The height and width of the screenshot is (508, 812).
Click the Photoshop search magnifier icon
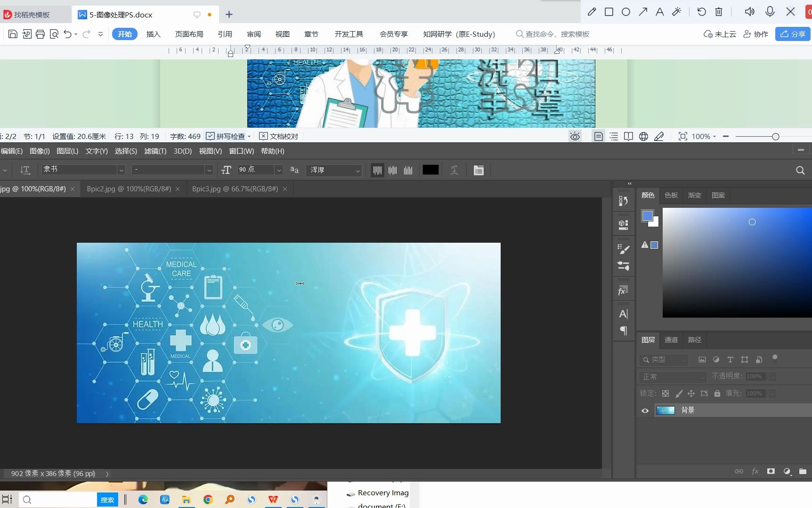click(x=800, y=170)
